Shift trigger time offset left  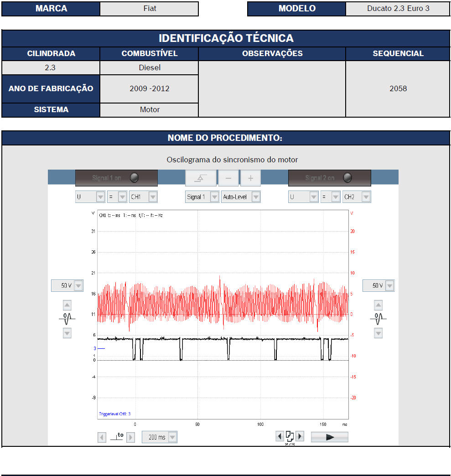[x=102, y=437]
